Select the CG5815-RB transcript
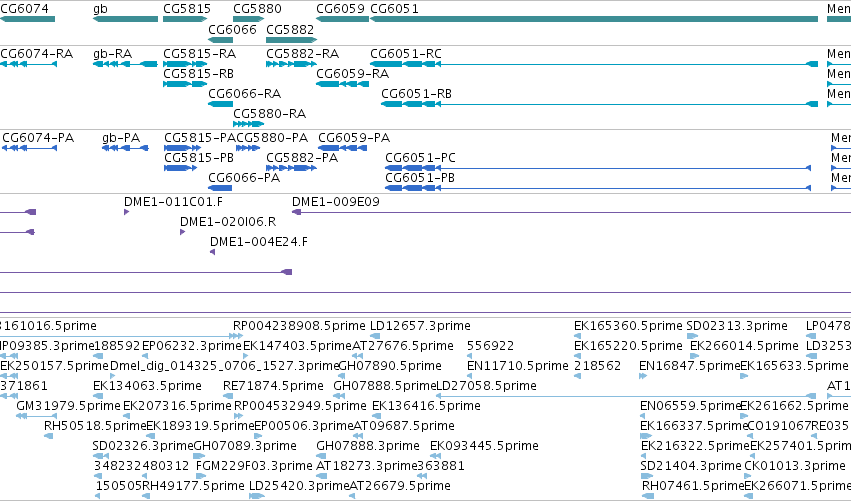Screen dimensions: 851x501 pos(185,84)
